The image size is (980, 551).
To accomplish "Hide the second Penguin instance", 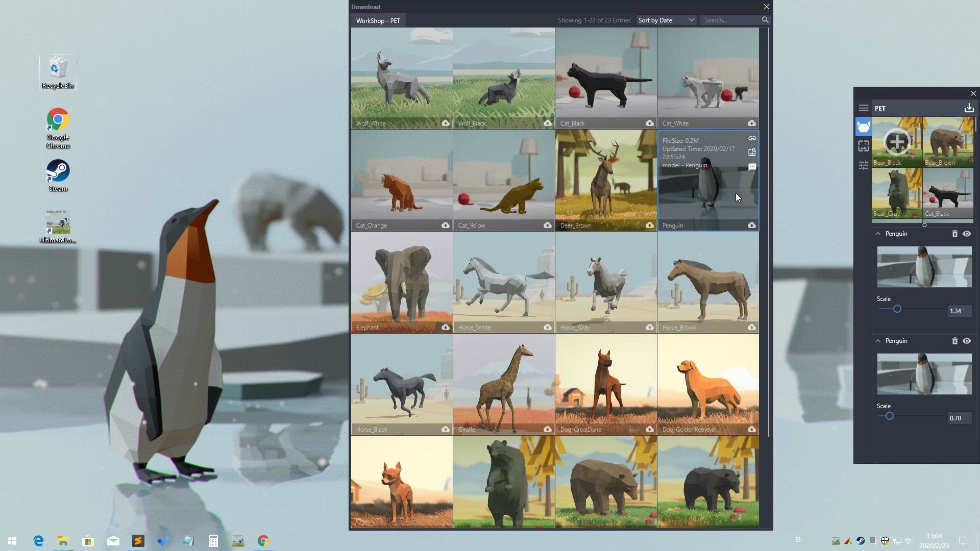I will [967, 341].
